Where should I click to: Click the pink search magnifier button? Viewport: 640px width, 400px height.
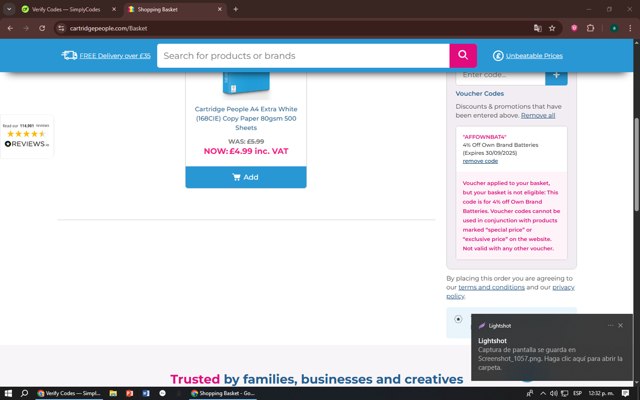[x=463, y=56]
